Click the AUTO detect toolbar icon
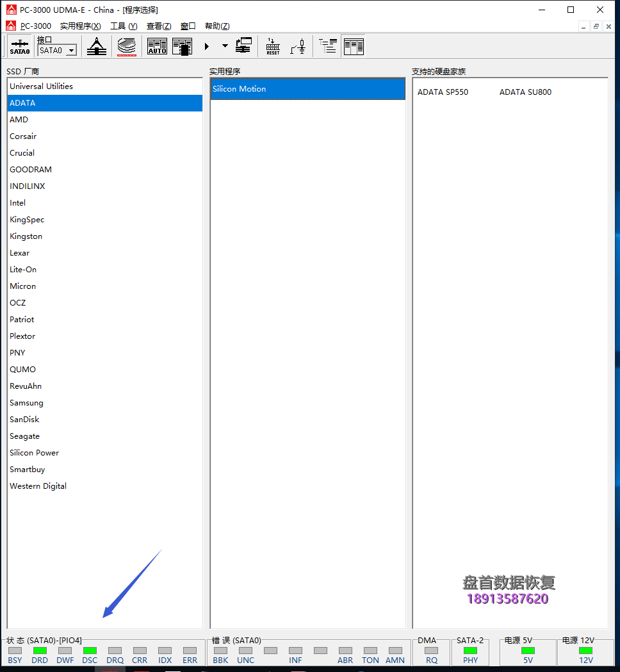 click(x=158, y=46)
